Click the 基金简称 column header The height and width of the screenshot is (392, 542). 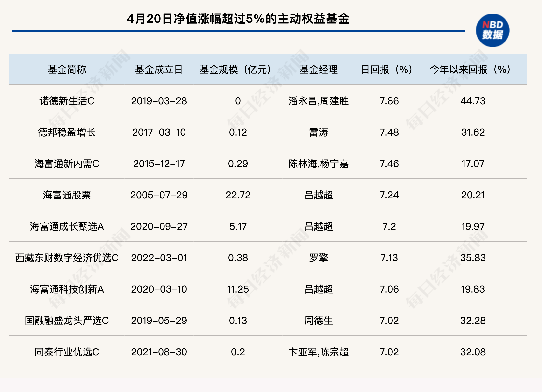(67, 70)
